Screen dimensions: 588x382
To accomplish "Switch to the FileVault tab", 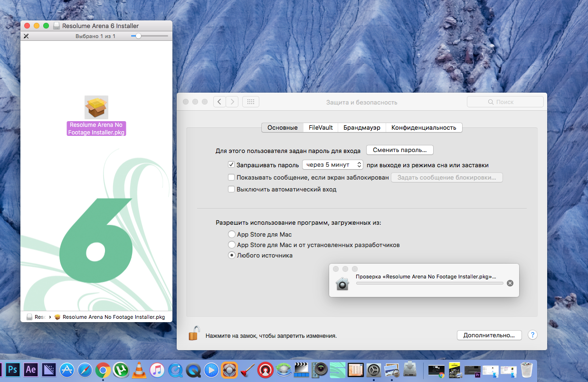I will click(x=321, y=127).
